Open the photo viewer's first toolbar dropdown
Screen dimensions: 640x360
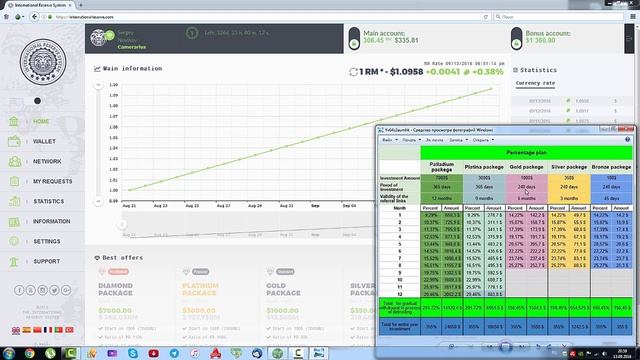(390, 140)
